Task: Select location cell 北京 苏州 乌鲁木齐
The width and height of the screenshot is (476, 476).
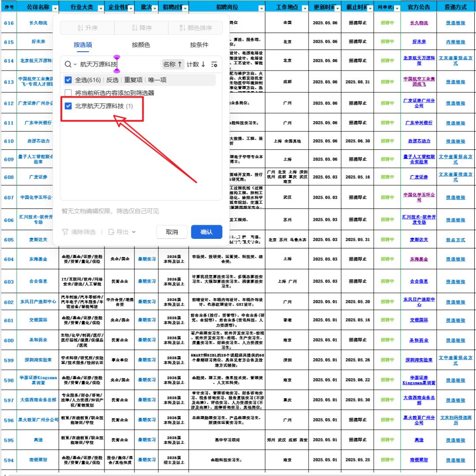Action: tap(287, 239)
